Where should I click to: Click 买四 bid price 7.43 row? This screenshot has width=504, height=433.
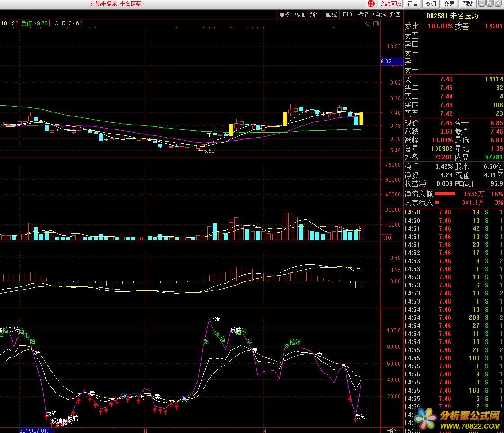point(454,105)
